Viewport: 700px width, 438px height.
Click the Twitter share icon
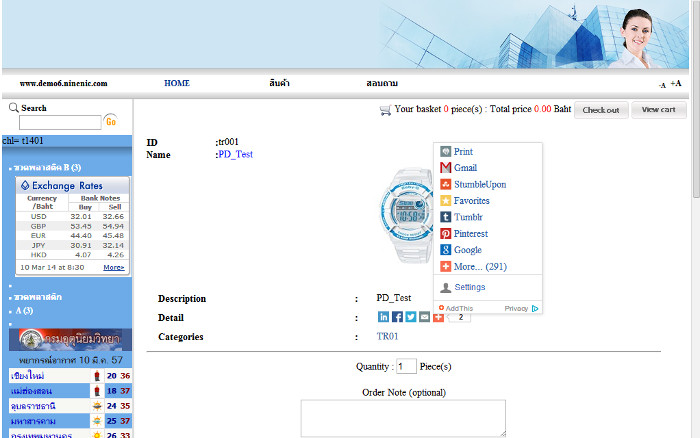(411, 317)
